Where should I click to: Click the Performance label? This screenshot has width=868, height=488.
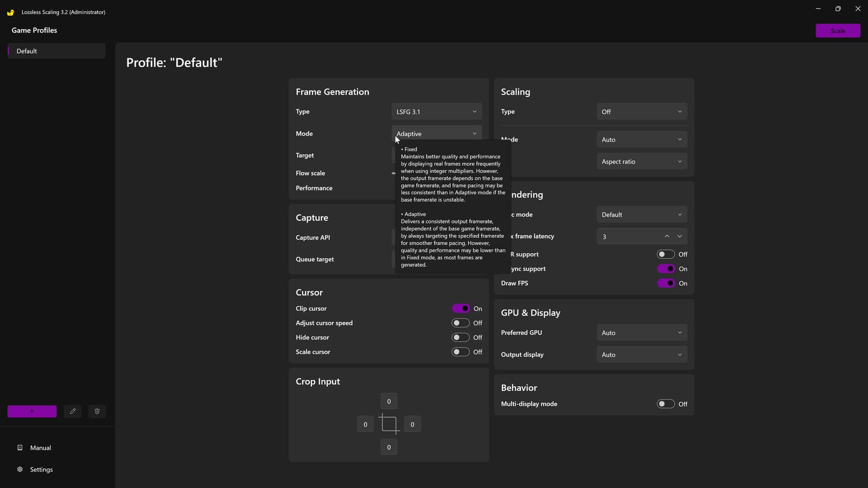point(314,188)
